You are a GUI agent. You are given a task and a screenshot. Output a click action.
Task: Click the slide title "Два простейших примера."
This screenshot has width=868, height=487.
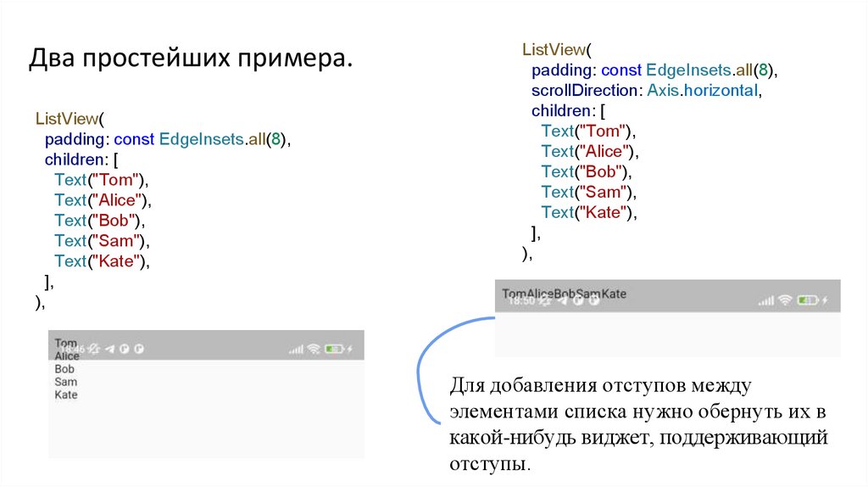pos(191,58)
